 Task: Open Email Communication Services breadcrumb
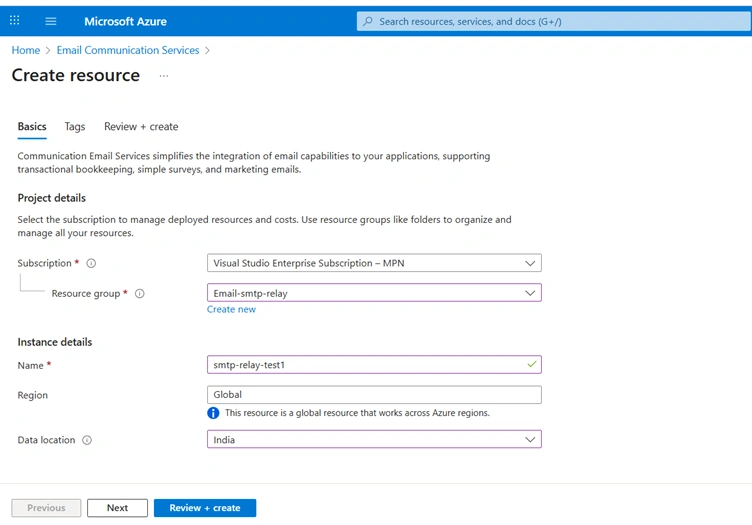click(x=128, y=50)
